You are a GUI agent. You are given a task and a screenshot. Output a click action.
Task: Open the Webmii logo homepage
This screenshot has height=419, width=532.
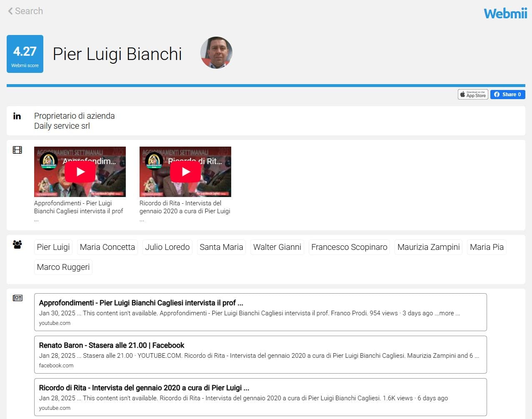coord(505,13)
